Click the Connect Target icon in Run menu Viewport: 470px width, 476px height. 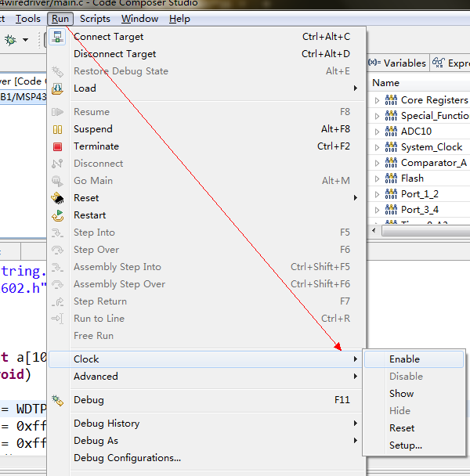[x=57, y=37]
